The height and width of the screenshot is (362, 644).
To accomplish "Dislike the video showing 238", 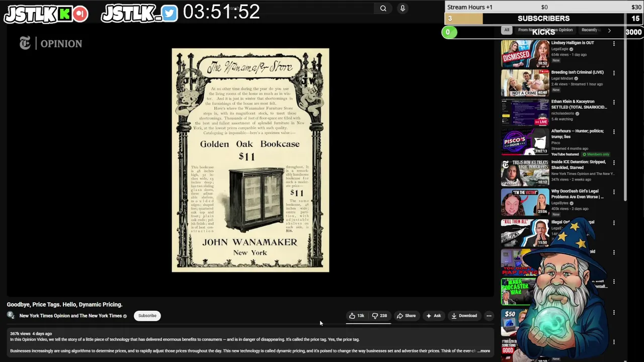I will pyautogui.click(x=379, y=316).
